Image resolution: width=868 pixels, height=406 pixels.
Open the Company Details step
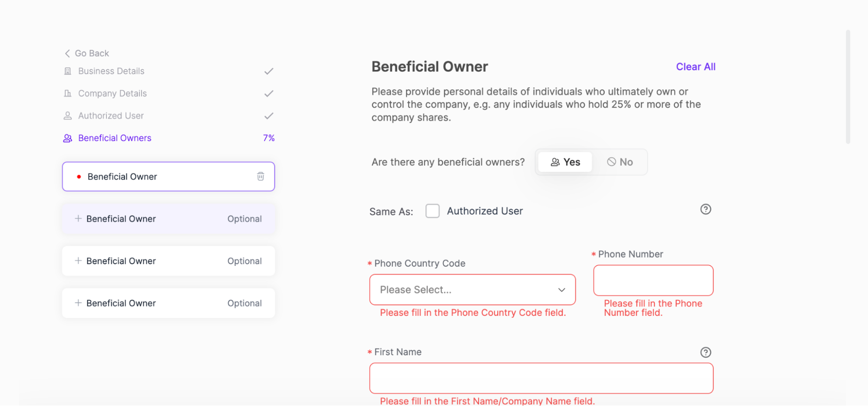[112, 93]
